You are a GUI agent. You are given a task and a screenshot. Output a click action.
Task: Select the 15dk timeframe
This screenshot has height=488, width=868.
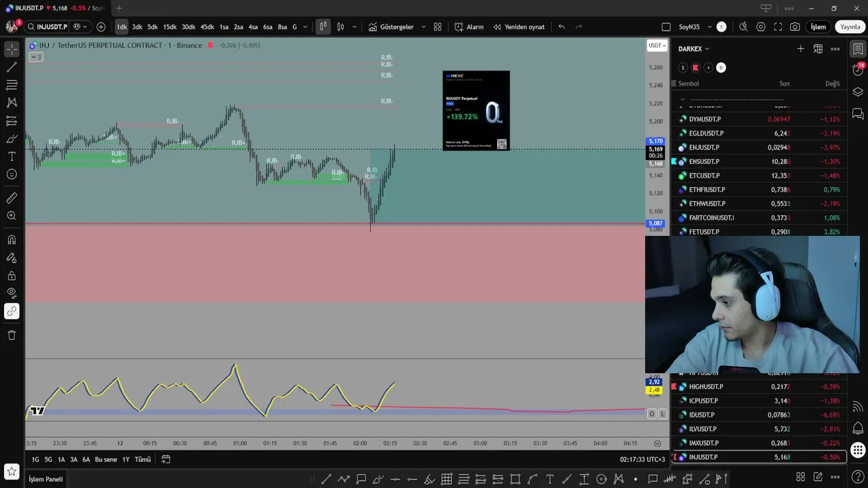[170, 27]
